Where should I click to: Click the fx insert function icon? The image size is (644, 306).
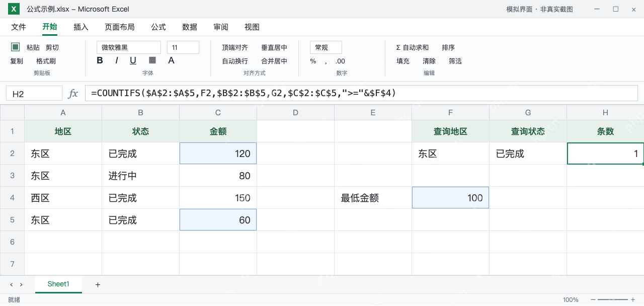coord(73,93)
